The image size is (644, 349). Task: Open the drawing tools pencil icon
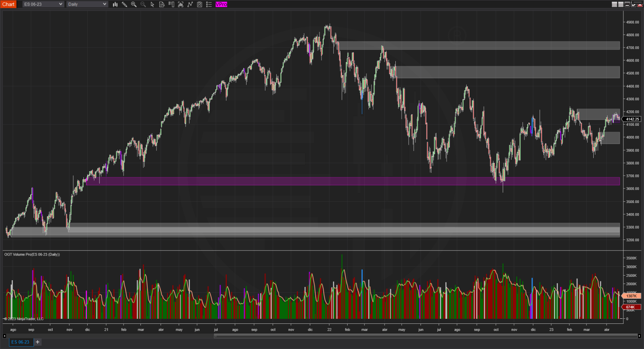[x=125, y=4]
